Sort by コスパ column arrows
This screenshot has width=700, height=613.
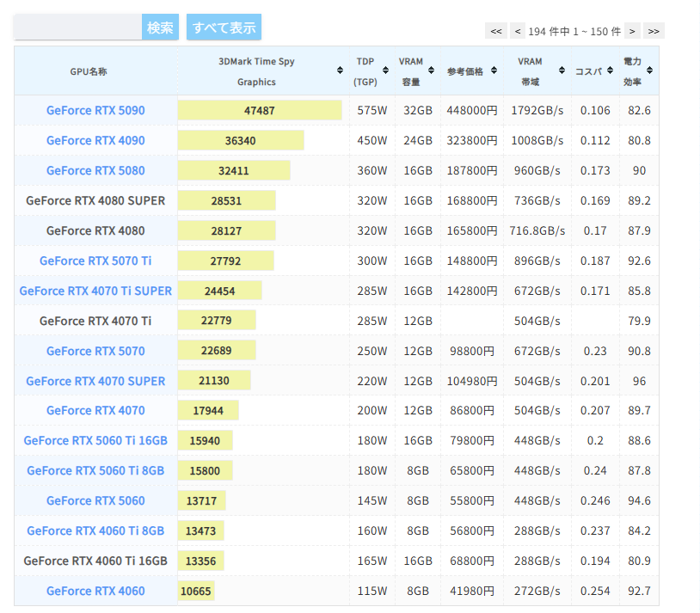pos(610,70)
